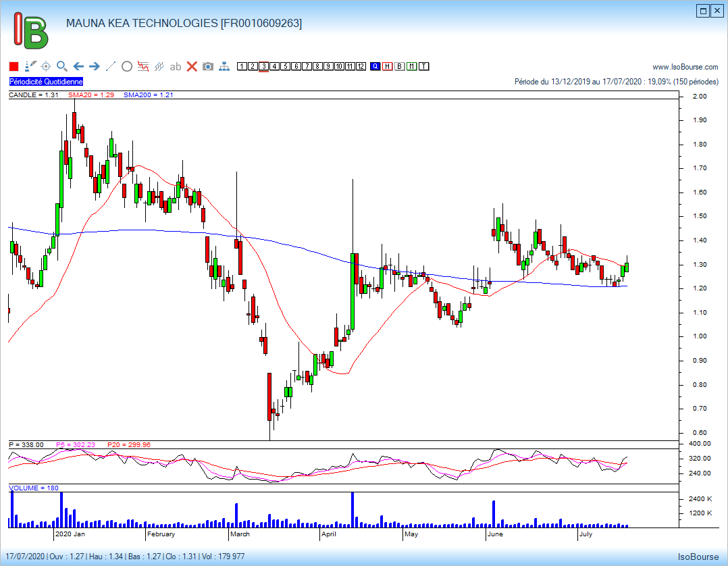Open the hierarchy tree icon
Image resolution: width=728 pixels, height=566 pixels.
224,66
